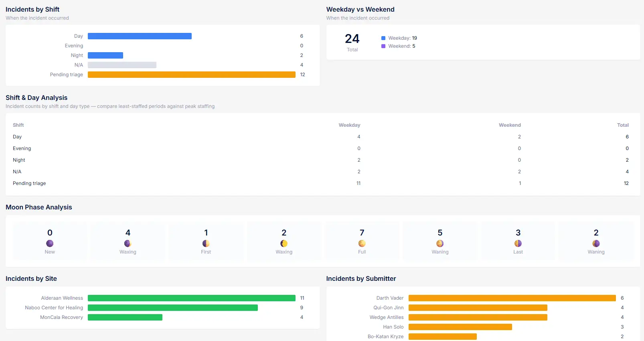Click the Last quarter moon icon

click(x=518, y=244)
